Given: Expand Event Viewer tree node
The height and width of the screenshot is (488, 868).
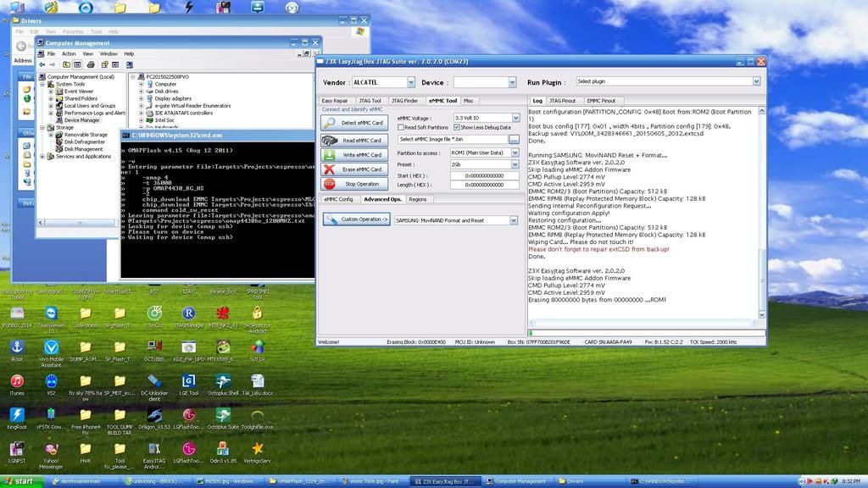Looking at the screenshot, I should pos(51,91).
